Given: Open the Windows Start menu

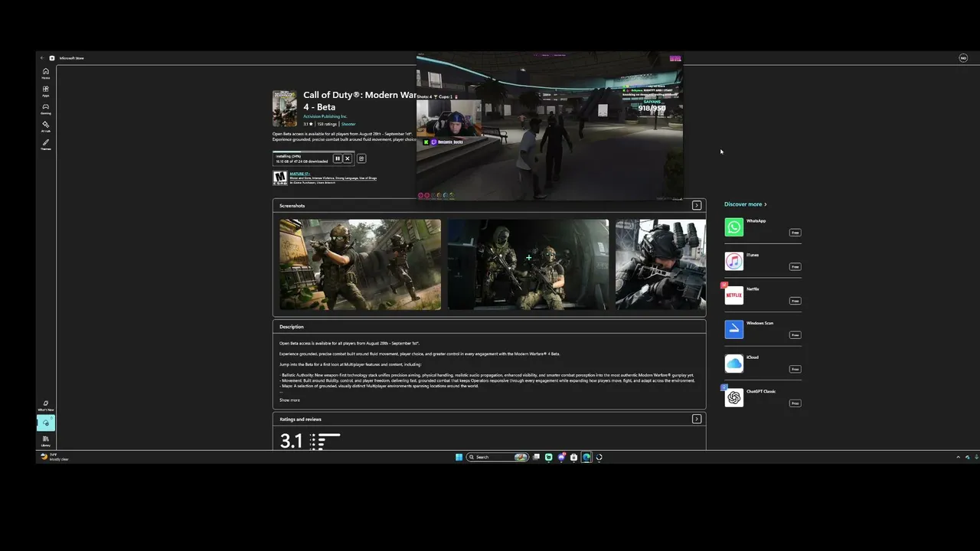Looking at the screenshot, I should 459,457.
